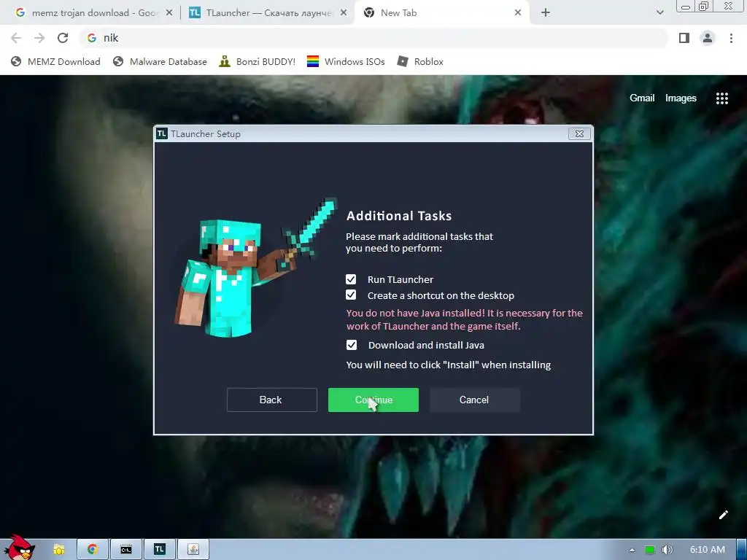Viewport: 747px width, 560px height.
Task: Toggle the Chrome side panel icon
Action: [x=684, y=38]
